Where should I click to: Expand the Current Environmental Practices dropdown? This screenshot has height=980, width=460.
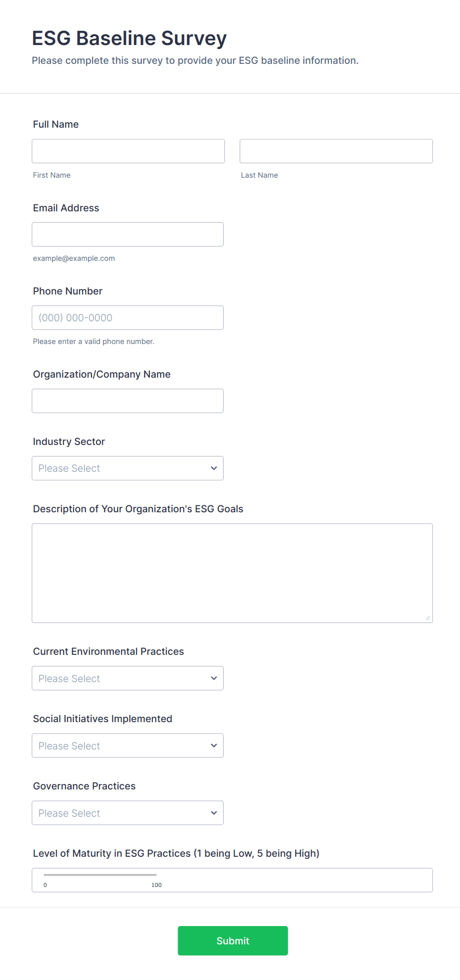(128, 678)
